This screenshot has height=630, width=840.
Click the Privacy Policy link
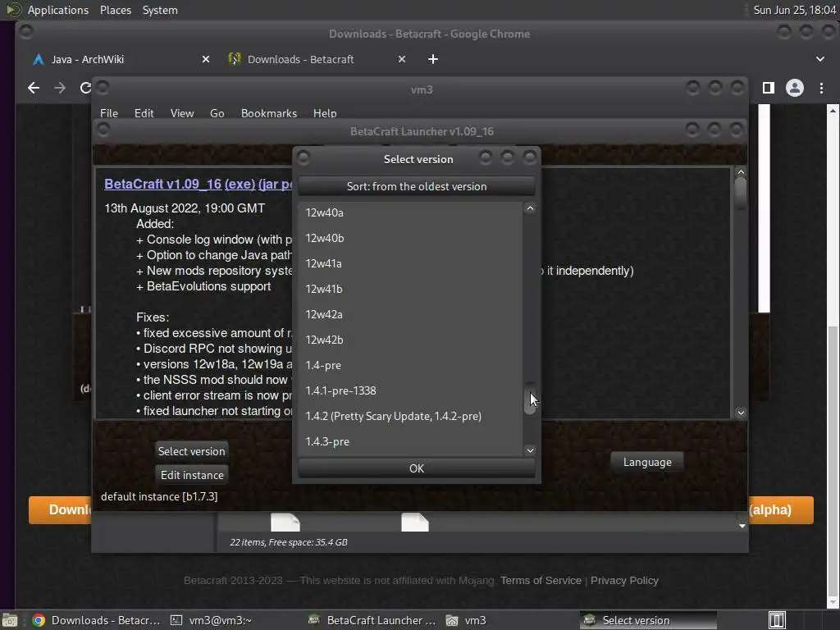(624, 580)
